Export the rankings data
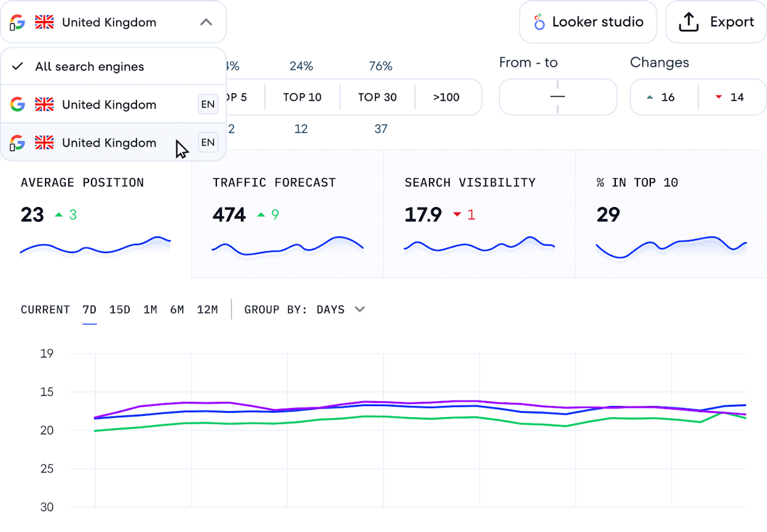 716,22
